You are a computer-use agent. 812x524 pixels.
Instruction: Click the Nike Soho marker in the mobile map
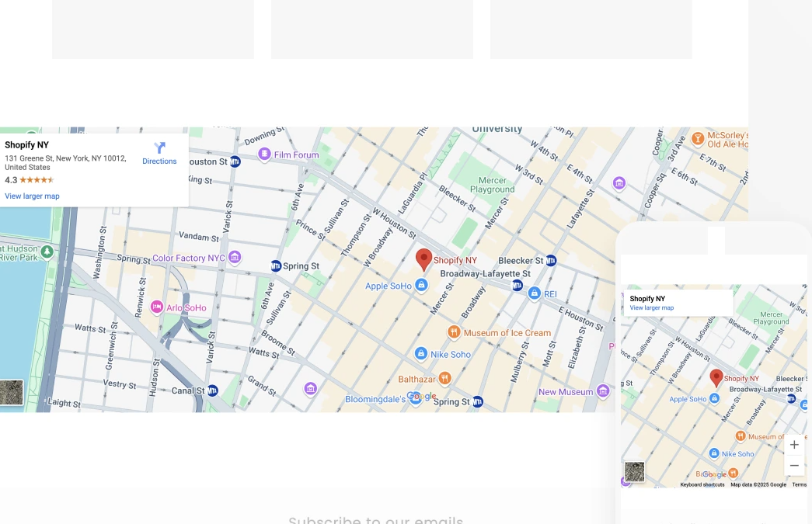pos(714,453)
